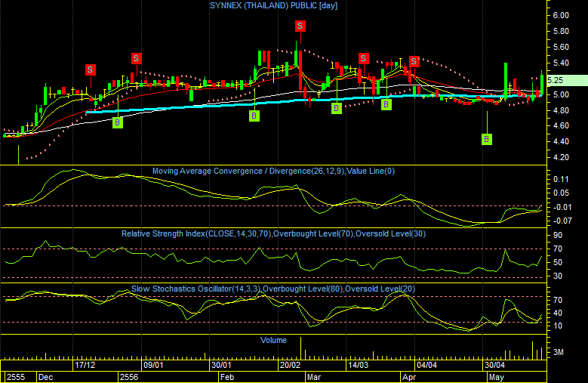Screen dimensions: 588x383
Task: Click the 0.11 MACD scale value
Action: [561, 179]
